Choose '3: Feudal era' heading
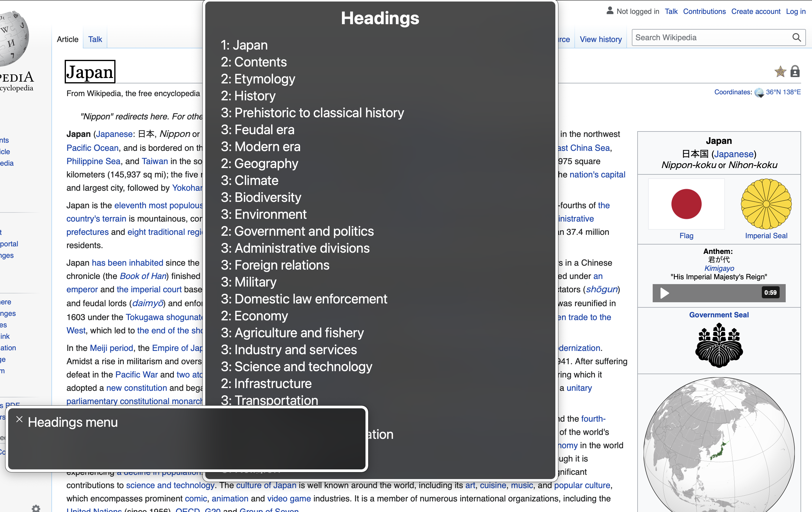 (x=258, y=129)
